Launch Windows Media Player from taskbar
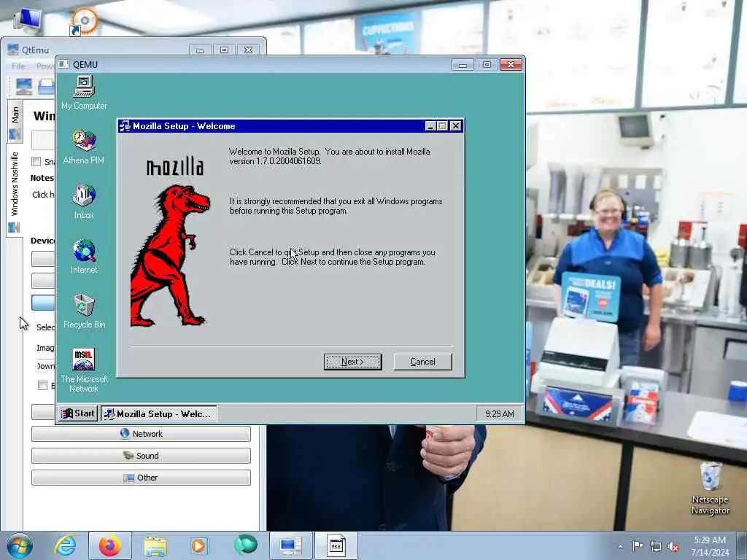Viewport: 747px width, 560px height. pos(200,545)
